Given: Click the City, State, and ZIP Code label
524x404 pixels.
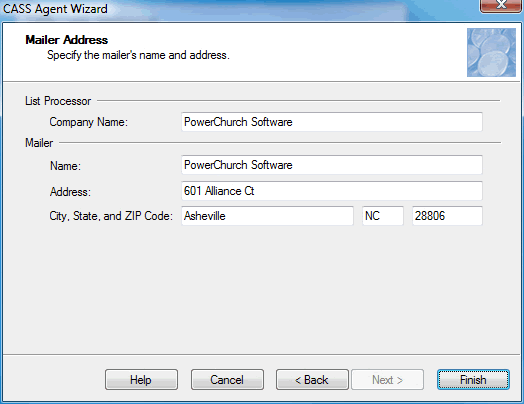Looking at the screenshot, I should click(x=111, y=216).
